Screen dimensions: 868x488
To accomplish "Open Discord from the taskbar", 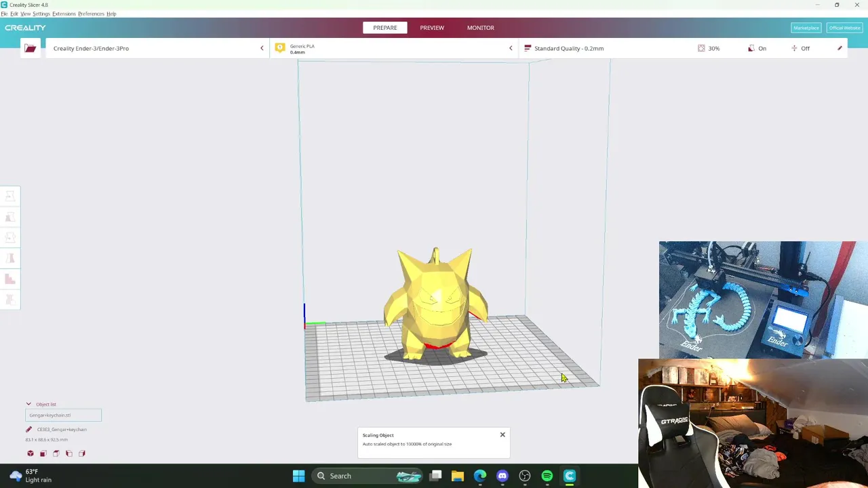I will (502, 476).
